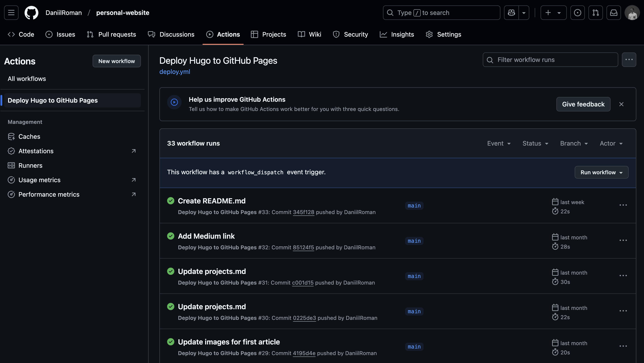Open the deploy.yml file link
Viewport: 644px width, 363px height.
(175, 72)
